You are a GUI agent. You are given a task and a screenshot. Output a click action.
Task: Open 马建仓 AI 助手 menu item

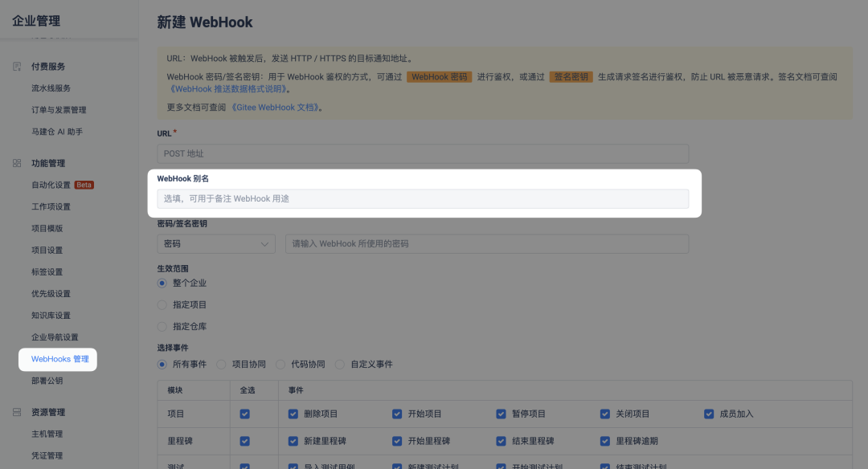[57, 132]
